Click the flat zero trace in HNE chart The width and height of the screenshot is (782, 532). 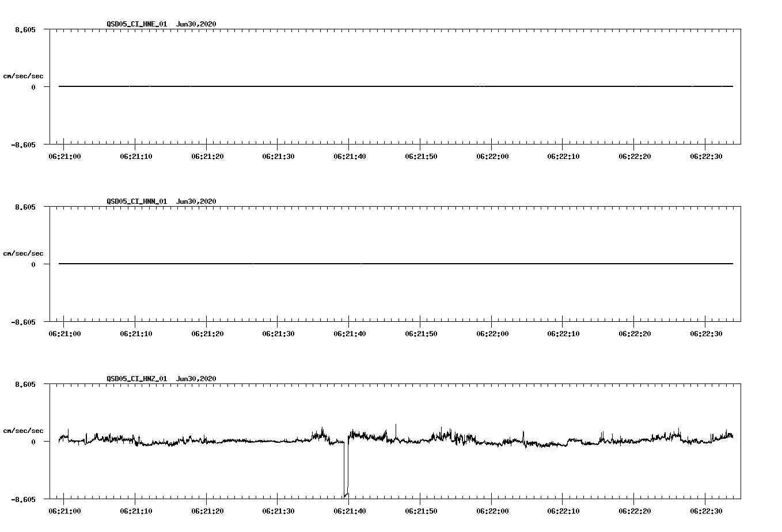(x=396, y=86)
